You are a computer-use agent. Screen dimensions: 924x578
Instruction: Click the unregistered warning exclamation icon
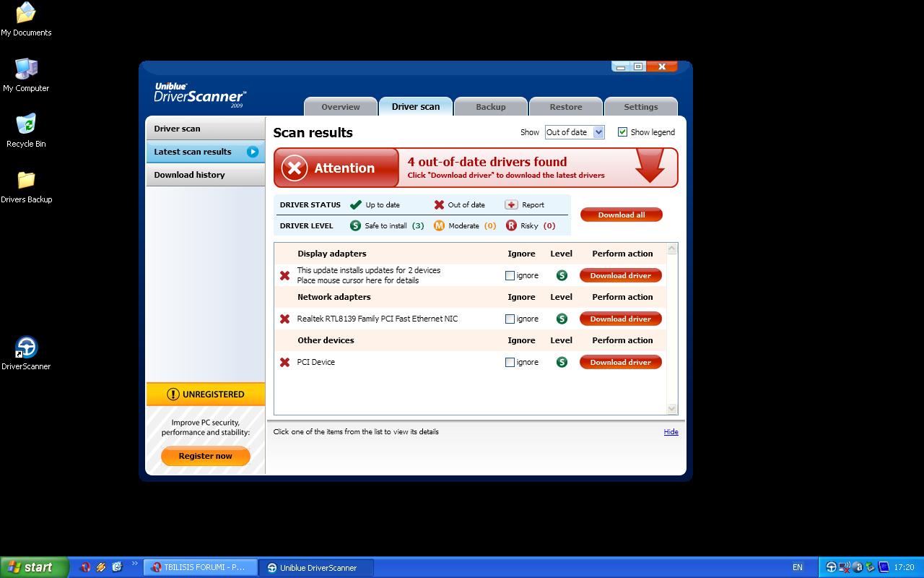point(173,394)
